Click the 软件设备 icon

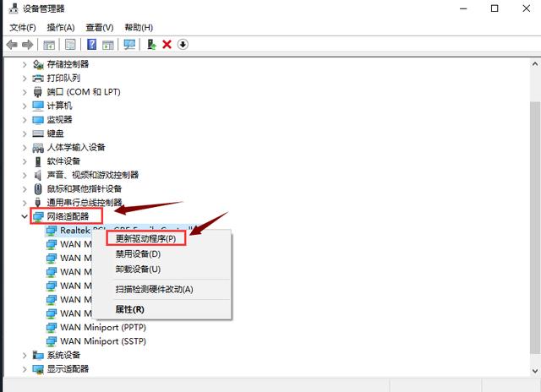coord(38,161)
